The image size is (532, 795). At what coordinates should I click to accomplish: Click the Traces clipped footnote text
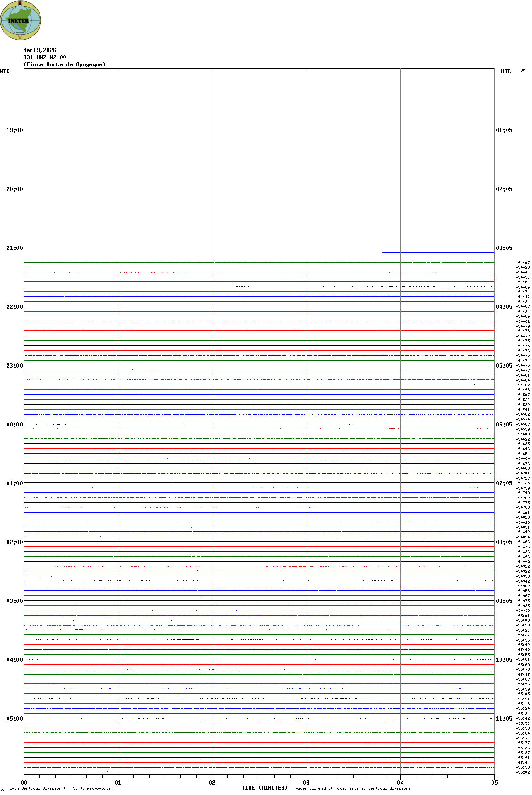(351, 788)
